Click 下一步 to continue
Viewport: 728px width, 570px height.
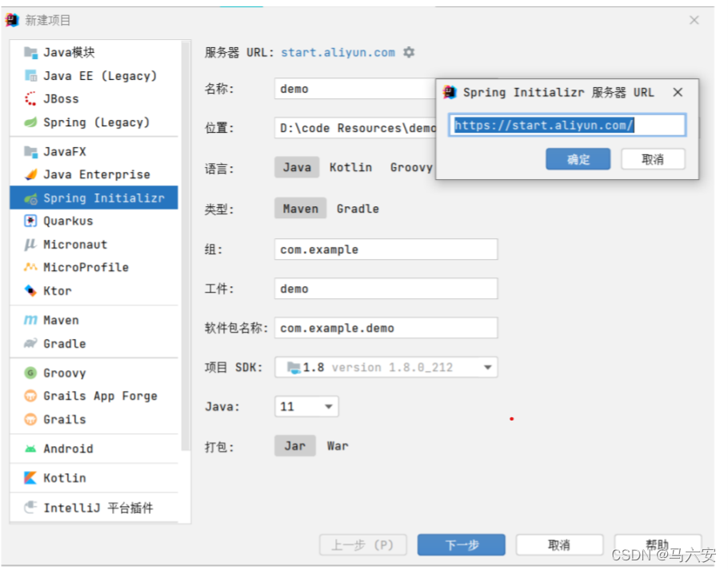(x=461, y=544)
